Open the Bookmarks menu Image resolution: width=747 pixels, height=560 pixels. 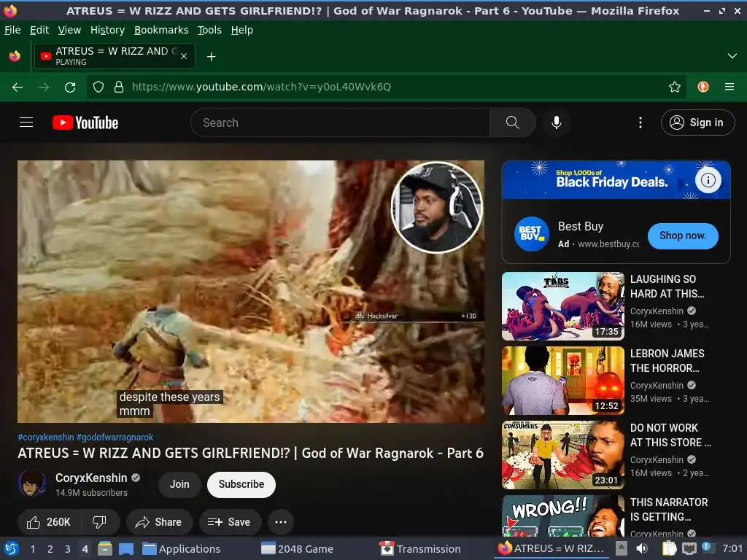point(161,30)
